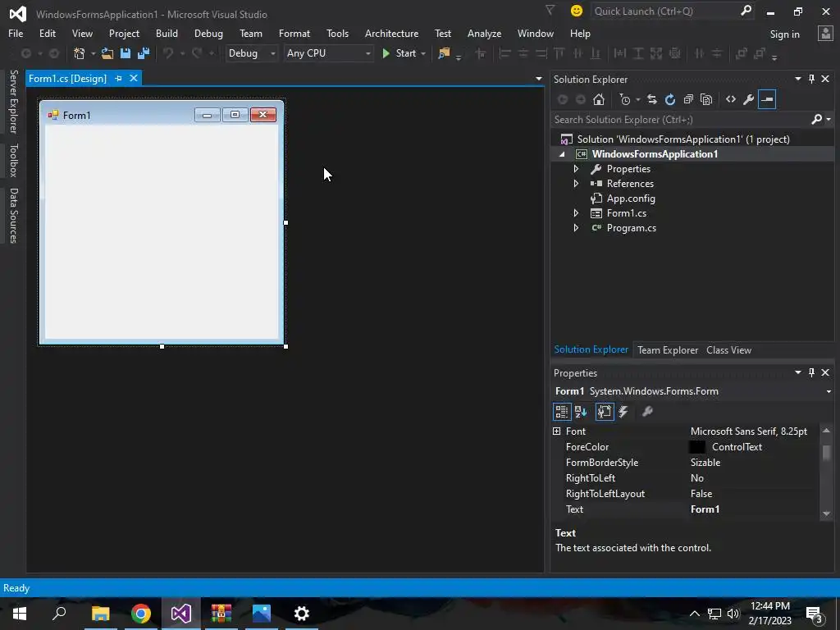Click the Show All Files icon
840x630 pixels.
[x=706, y=99]
